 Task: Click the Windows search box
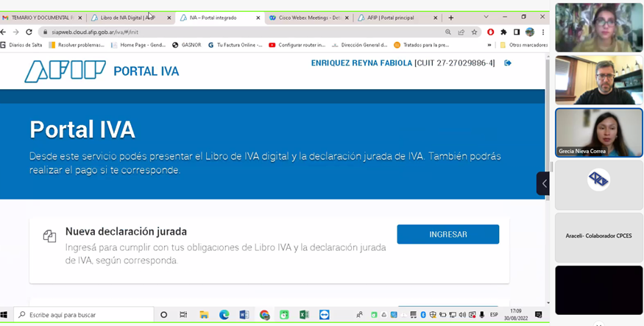84,315
